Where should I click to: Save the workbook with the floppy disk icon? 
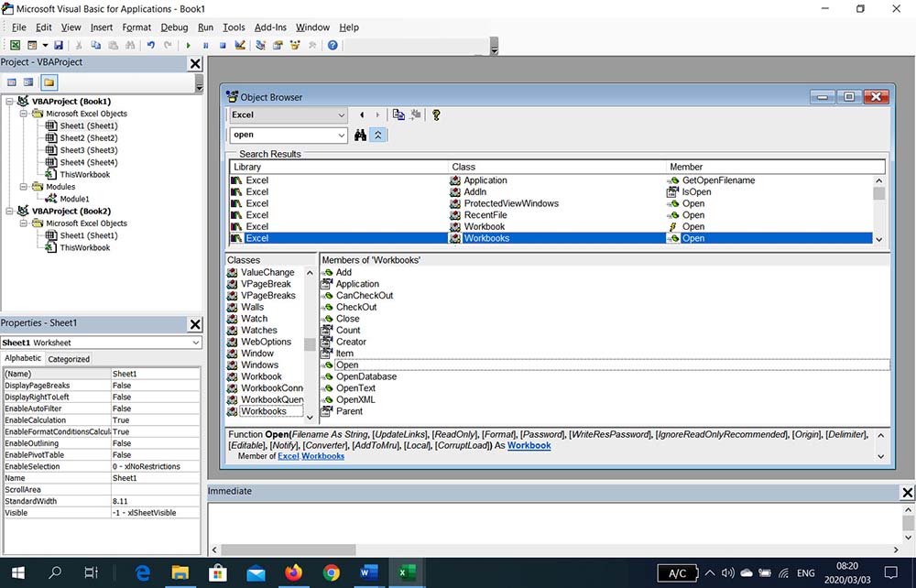[59, 45]
